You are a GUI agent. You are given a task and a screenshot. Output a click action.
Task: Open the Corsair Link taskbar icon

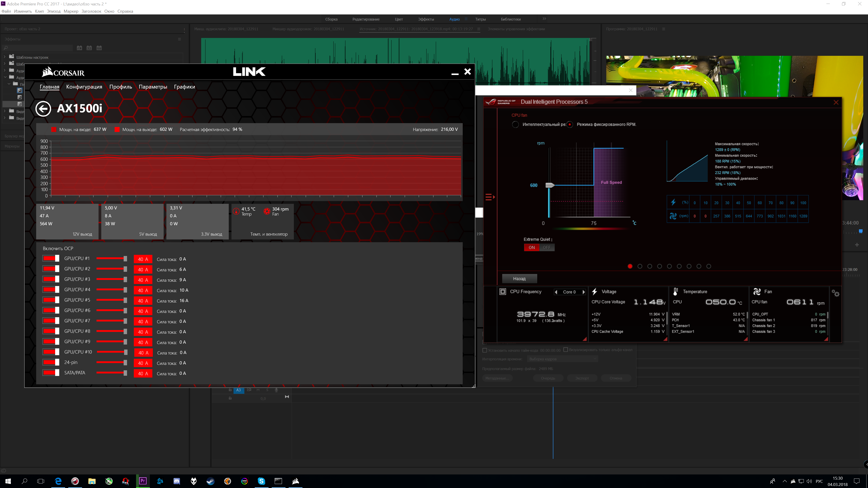point(295,481)
